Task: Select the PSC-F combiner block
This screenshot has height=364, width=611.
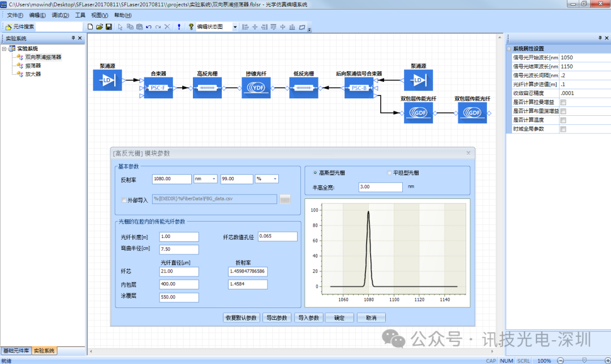Action: click(x=158, y=88)
